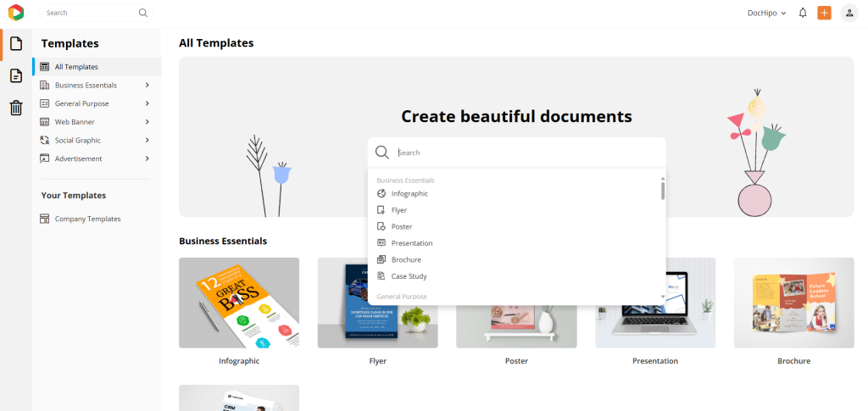This screenshot has width=868, height=411.
Task: Open the DocHipo account dropdown
Action: point(766,14)
